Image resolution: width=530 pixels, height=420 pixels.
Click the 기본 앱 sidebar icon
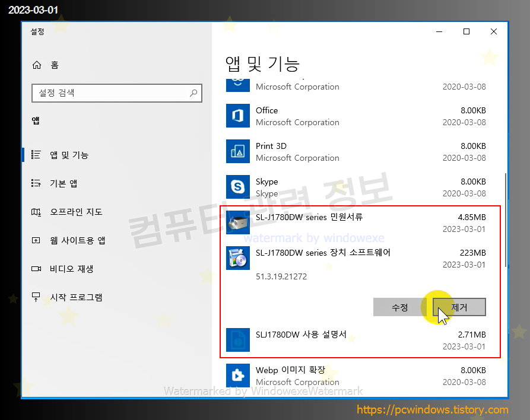coord(36,183)
